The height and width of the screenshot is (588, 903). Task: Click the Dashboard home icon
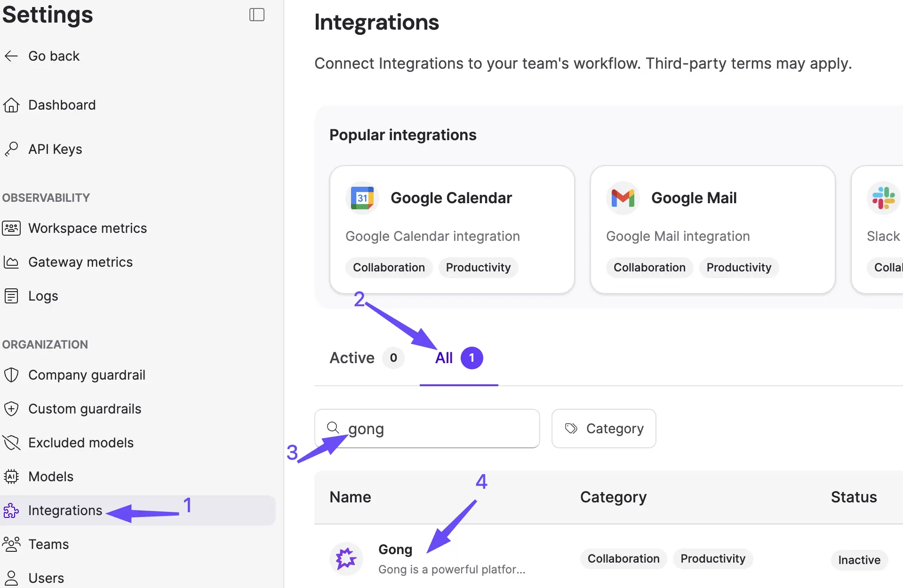coord(11,105)
